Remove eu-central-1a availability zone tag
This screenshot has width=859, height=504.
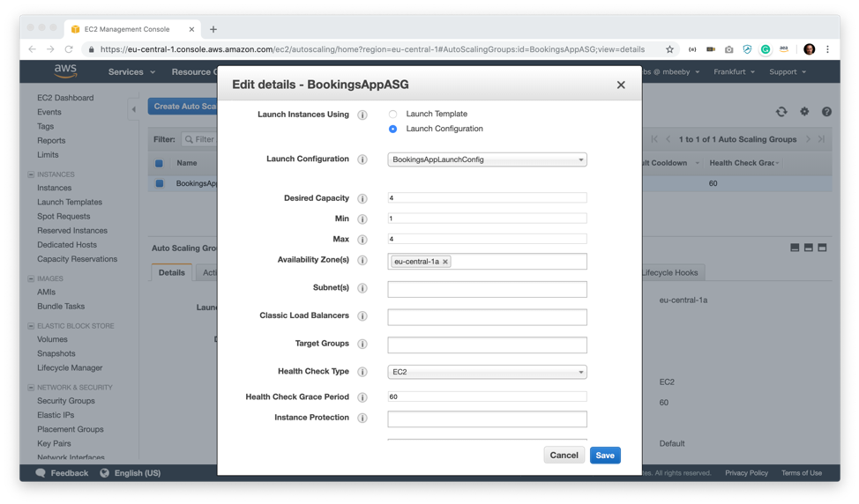point(445,262)
